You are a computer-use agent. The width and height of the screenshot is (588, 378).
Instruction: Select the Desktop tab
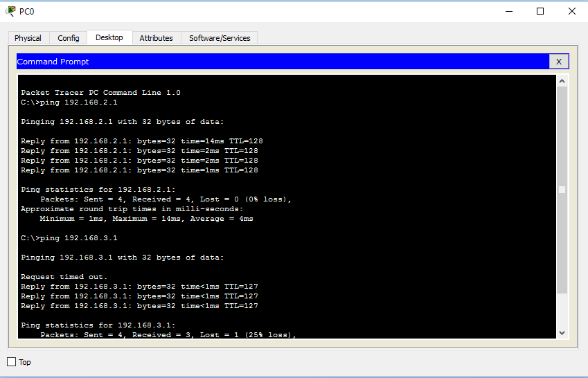pos(109,37)
